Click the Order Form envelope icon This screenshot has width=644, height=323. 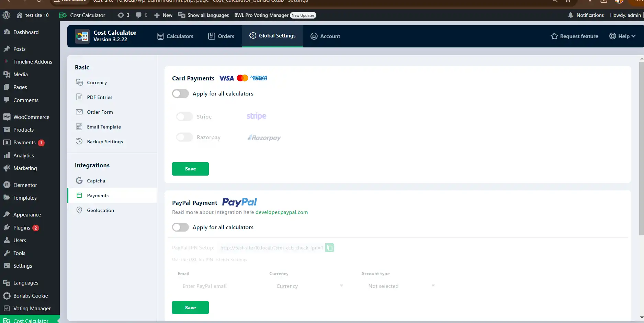[79, 112]
